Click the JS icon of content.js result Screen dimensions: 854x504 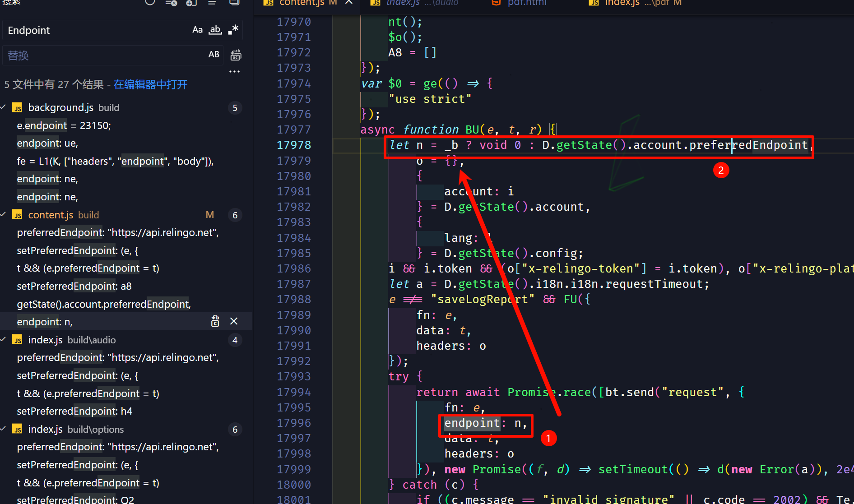click(x=18, y=215)
